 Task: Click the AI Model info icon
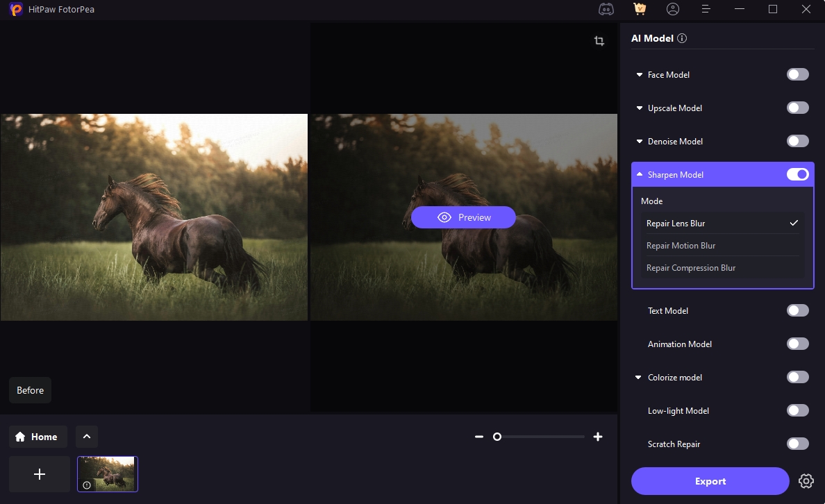pos(682,38)
